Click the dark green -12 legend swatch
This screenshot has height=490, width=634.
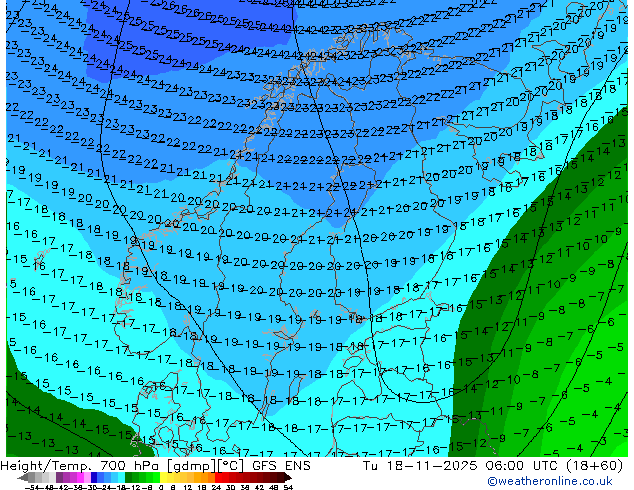tap(128, 477)
